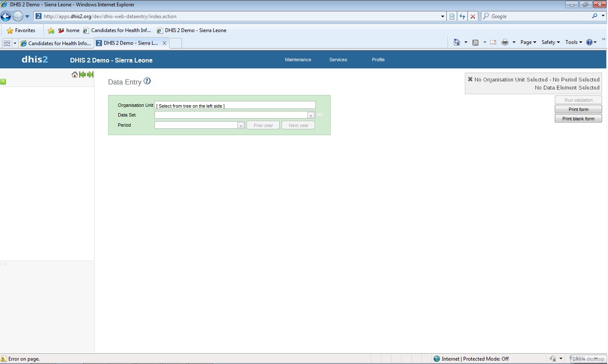Open the Safety menu
Viewport: 608px width, 364px height.
pyautogui.click(x=551, y=42)
